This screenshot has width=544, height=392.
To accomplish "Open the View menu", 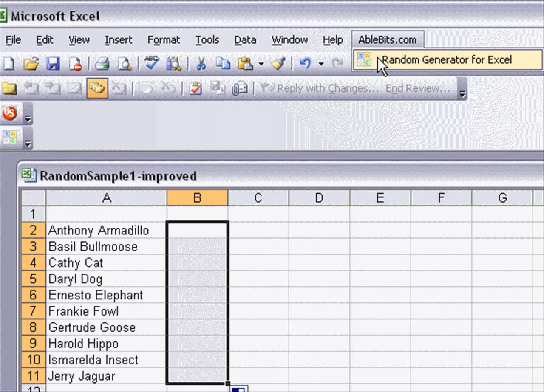I will pos(79,40).
